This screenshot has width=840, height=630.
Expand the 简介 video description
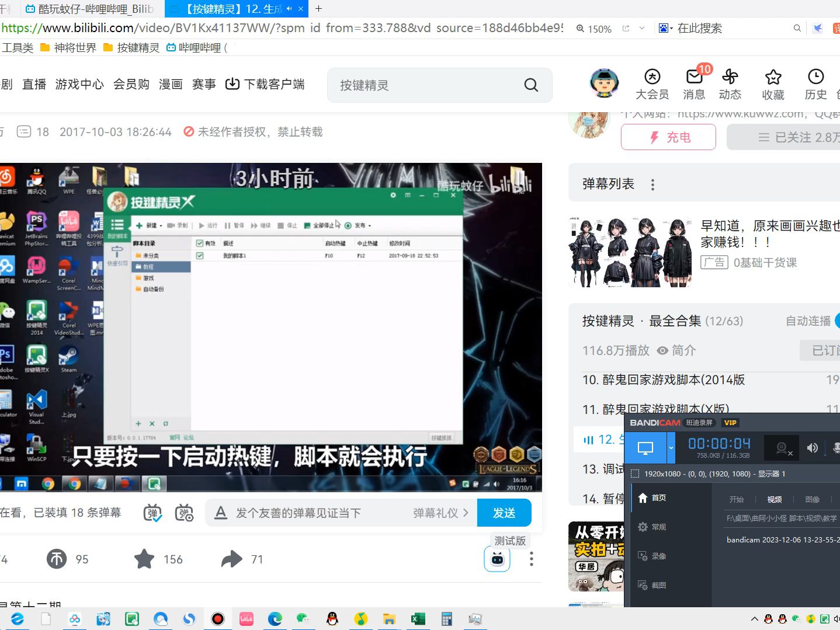pos(685,350)
